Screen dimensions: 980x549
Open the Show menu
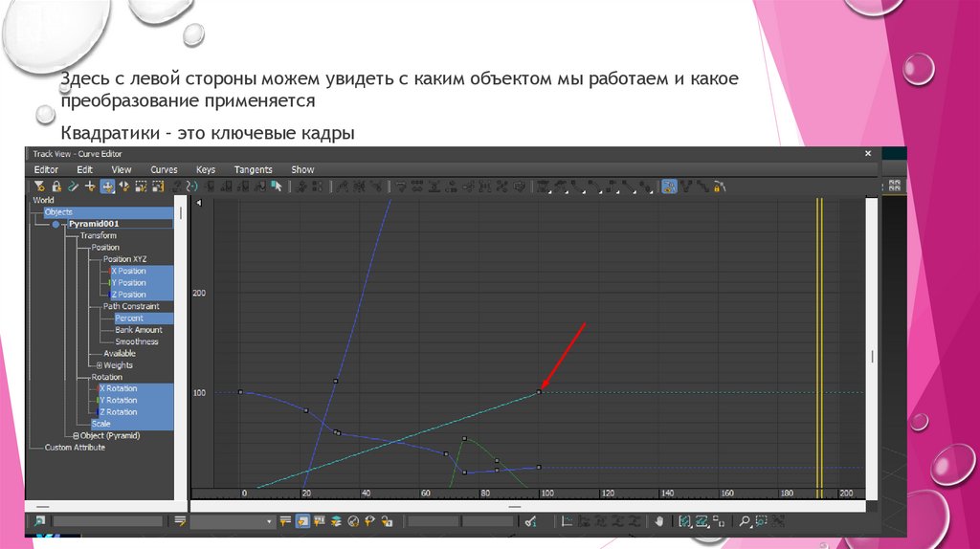302,169
